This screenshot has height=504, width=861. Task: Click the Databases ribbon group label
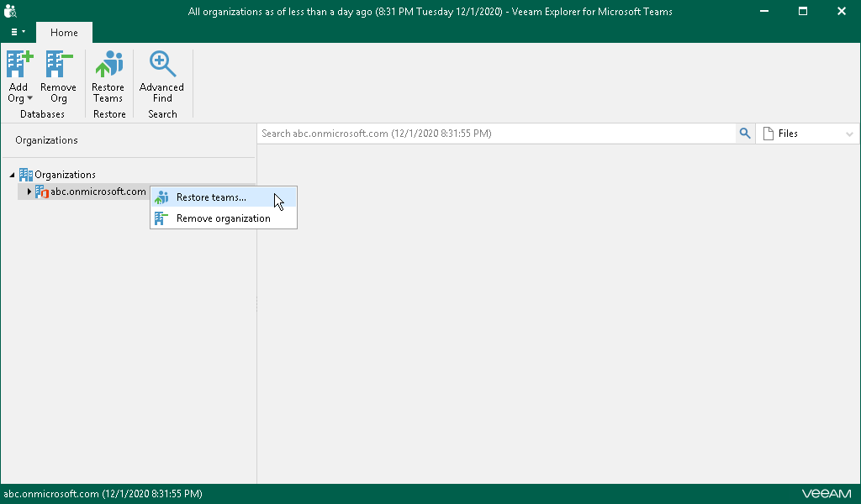point(42,114)
